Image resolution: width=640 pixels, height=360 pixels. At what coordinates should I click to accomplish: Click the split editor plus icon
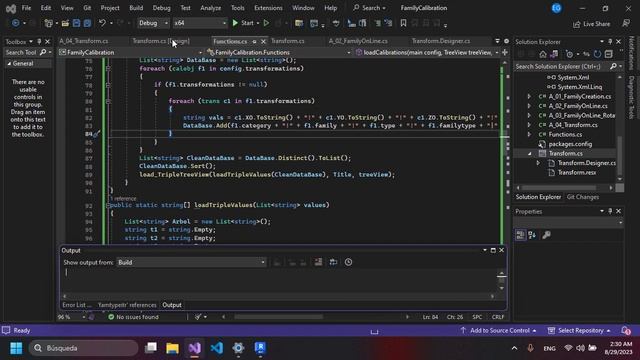click(505, 52)
